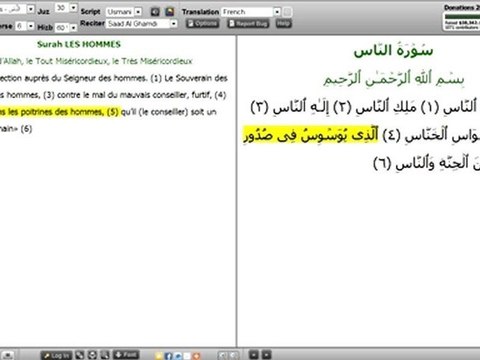Click the Arabic Basmala line
480x360 pixels.
coord(394,79)
